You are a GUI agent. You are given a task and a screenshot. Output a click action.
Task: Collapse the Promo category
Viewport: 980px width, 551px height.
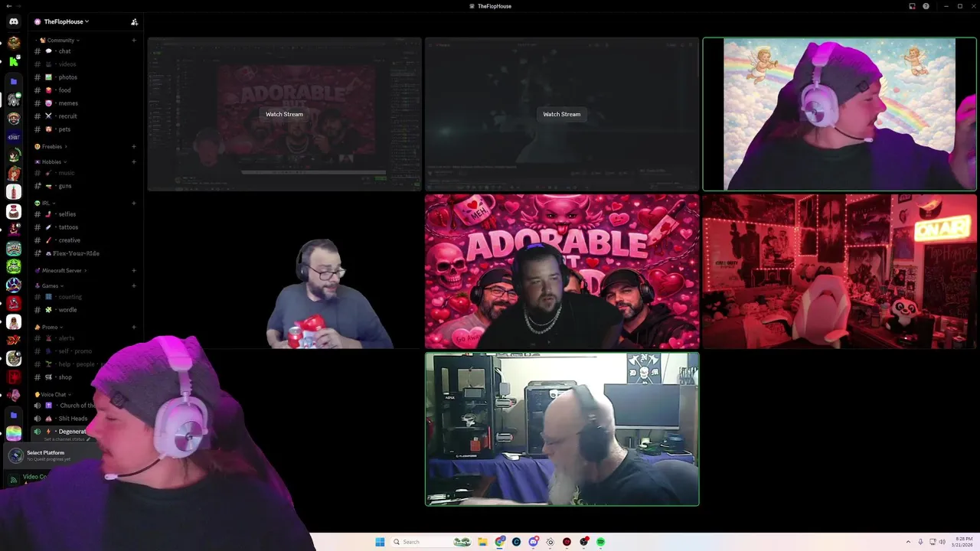50,327
